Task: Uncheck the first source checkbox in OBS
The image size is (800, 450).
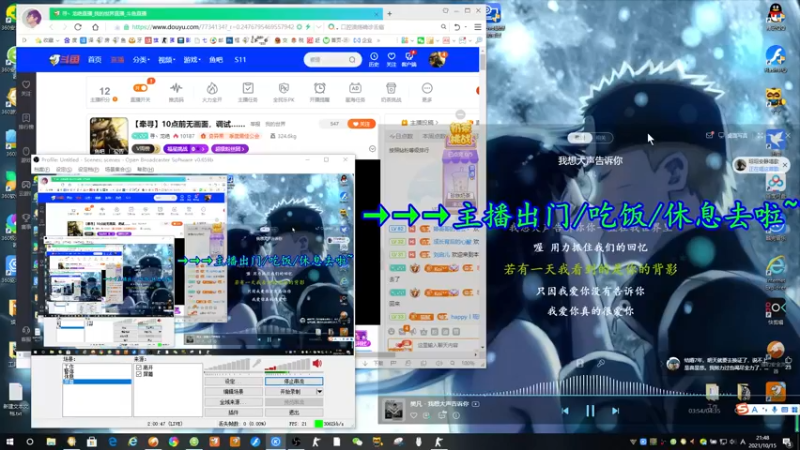Action: click(139, 367)
